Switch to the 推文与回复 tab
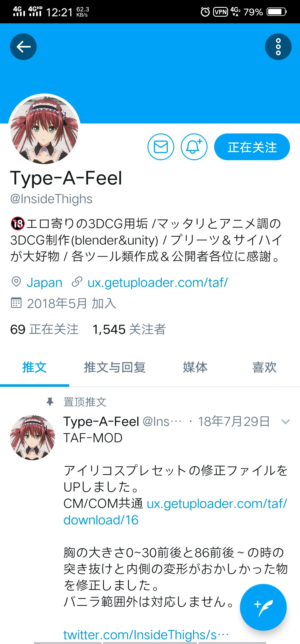300x644 pixels. point(115,367)
